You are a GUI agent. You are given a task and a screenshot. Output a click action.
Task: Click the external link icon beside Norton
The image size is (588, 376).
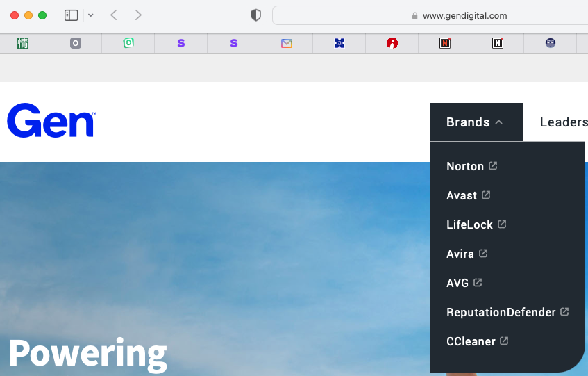(x=493, y=166)
